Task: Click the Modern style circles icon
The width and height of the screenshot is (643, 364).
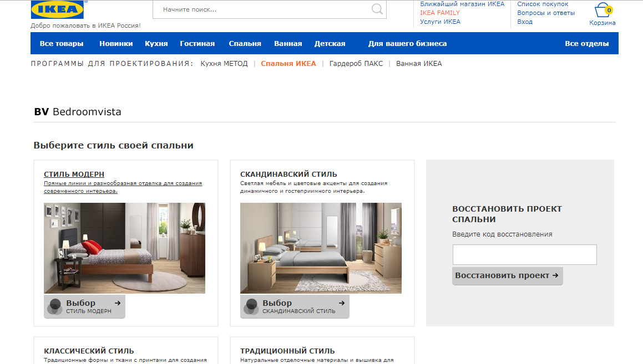Action: (55, 306)
